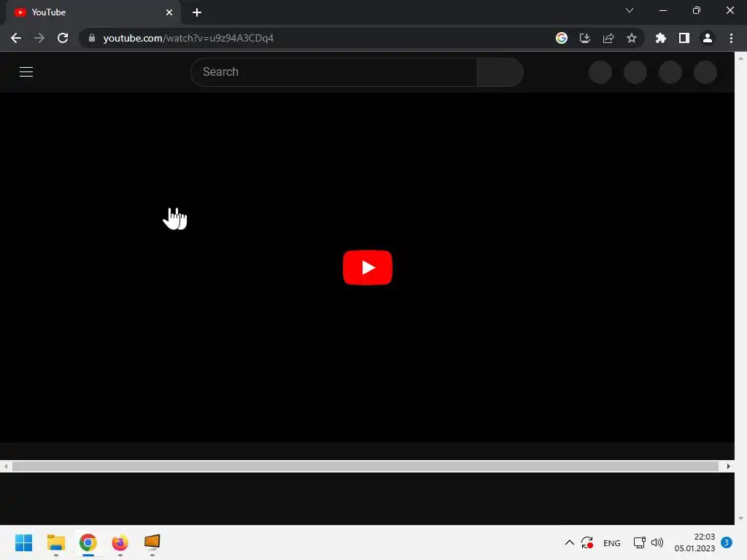Image resolution: width=747 pixels, height=560 pixels.
Task: Click the vertical scrollbar down arrow
Action: point(741,518)
